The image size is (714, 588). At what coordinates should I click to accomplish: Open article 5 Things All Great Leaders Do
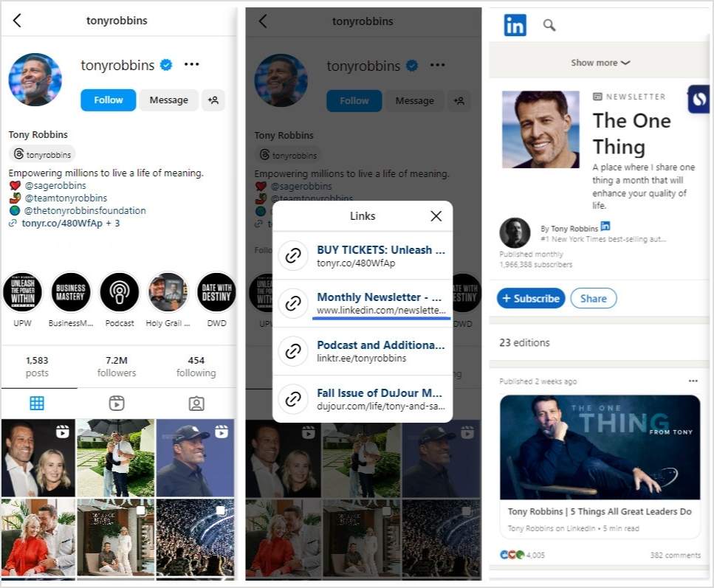600,511
